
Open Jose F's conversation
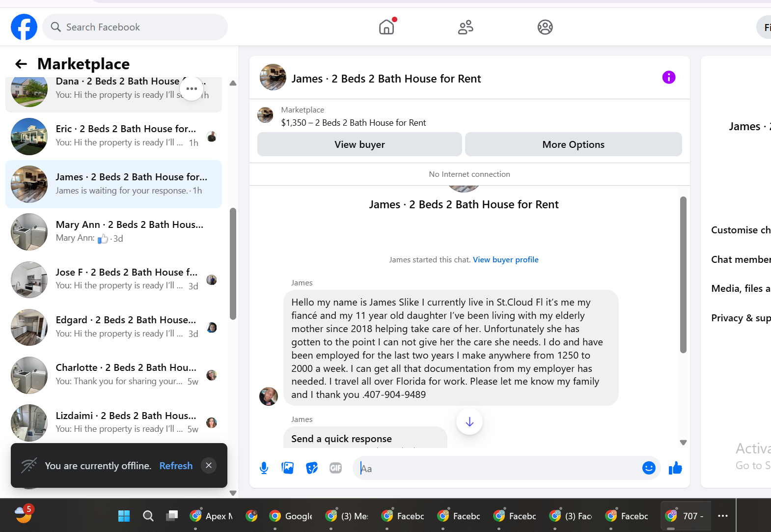(x=113, y=280)
